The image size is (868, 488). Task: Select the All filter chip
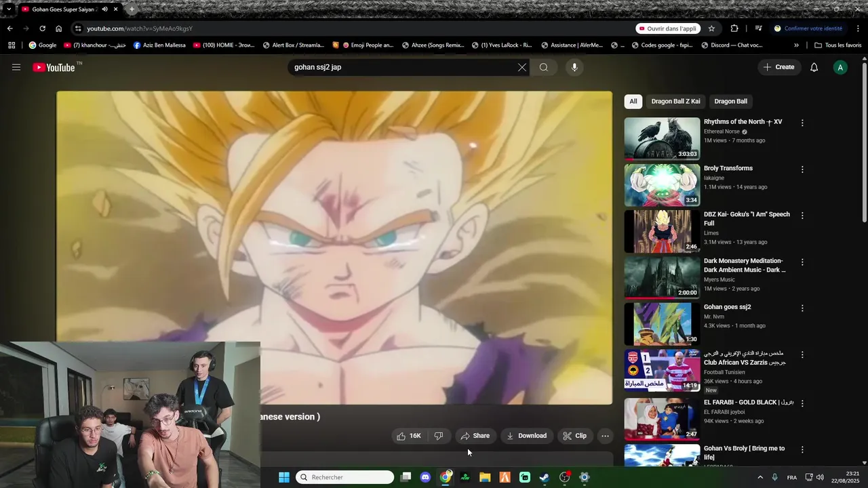pyautogui.click(x=633, y=102)
